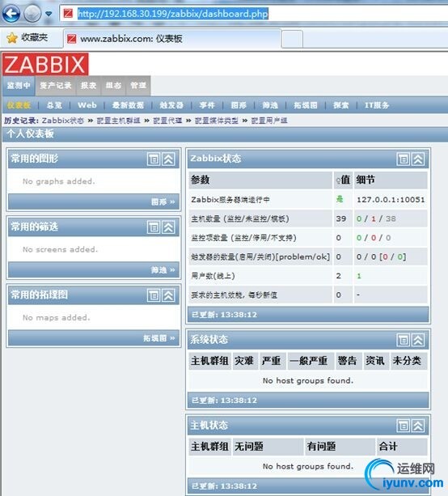The image size is (448, 496).
Task: Select the 图形 submenu item
Action: click(x=239, y=105)
